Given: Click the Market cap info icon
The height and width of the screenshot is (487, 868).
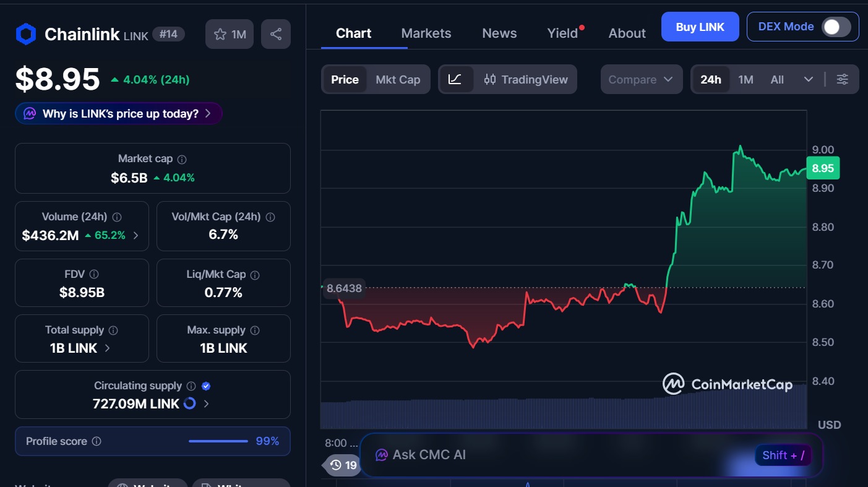Looking at the screenshot, I should pyautogui.click(x=181, y=159).
